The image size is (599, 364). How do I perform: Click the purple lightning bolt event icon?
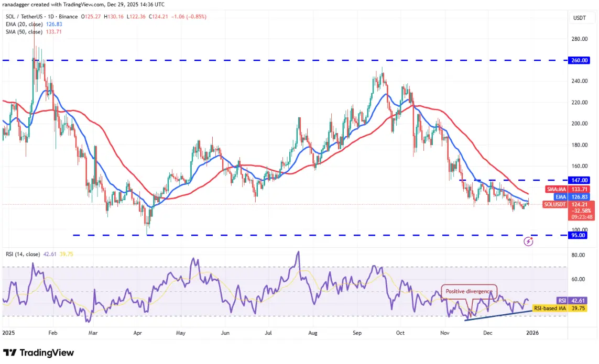pyautogui.click(x=528, y=241)
